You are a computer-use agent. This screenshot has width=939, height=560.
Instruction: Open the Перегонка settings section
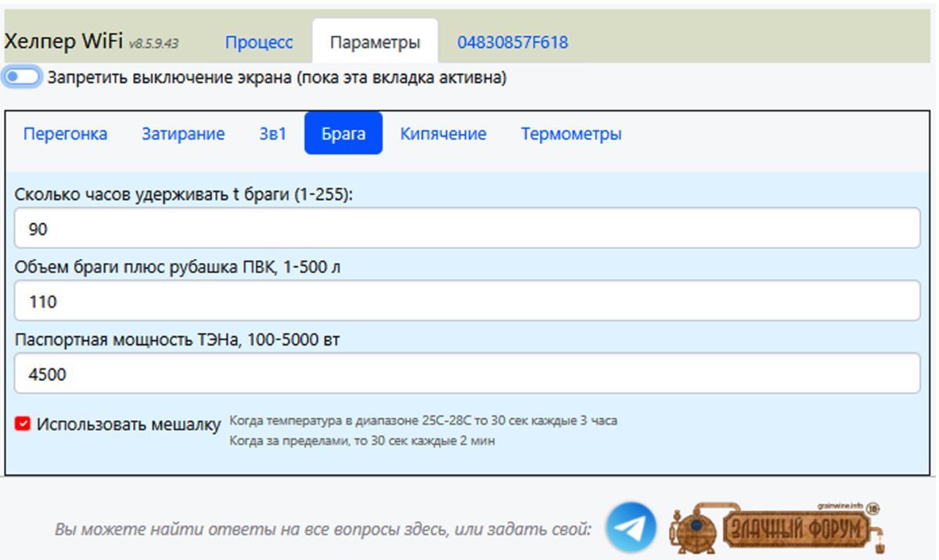pyautogui.click(x=65, y=134)
